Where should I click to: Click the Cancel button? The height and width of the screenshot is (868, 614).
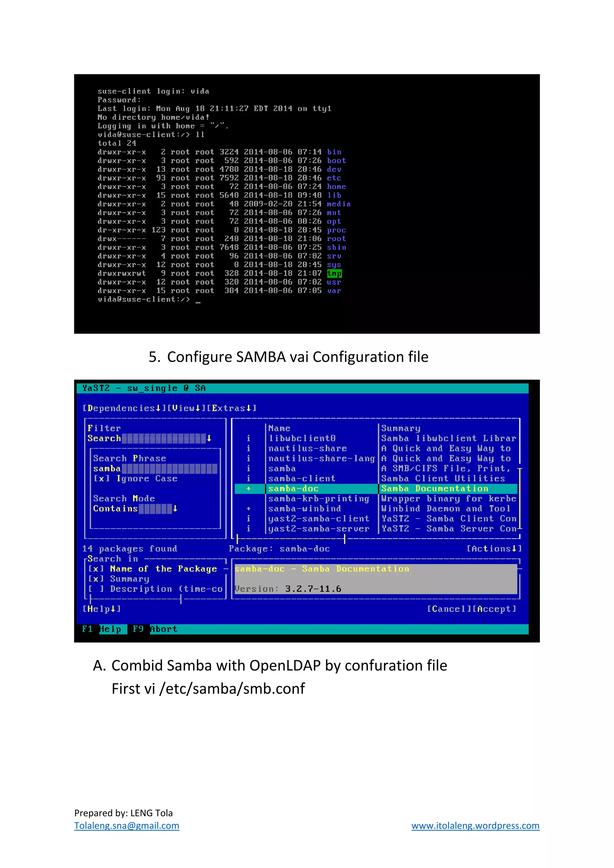tap(449, 609)
